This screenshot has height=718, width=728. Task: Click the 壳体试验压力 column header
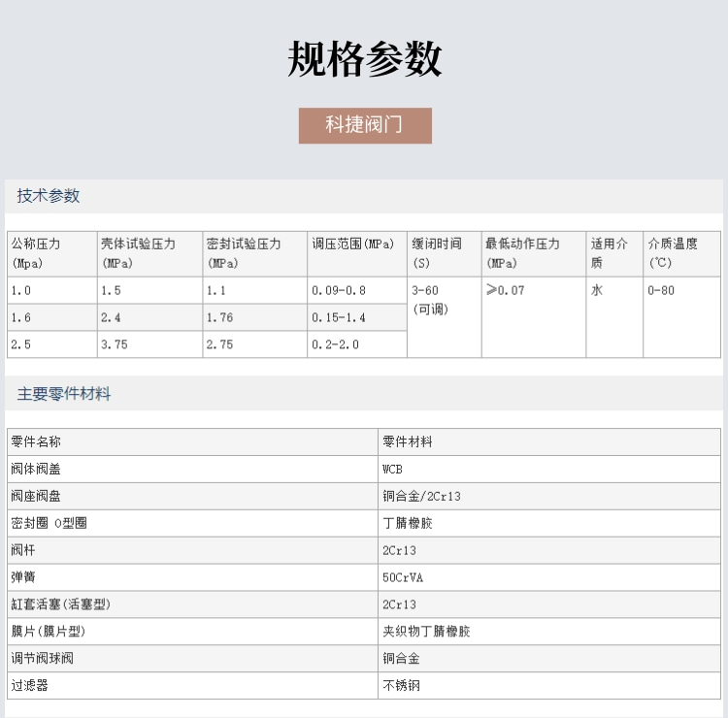[149, 252]
